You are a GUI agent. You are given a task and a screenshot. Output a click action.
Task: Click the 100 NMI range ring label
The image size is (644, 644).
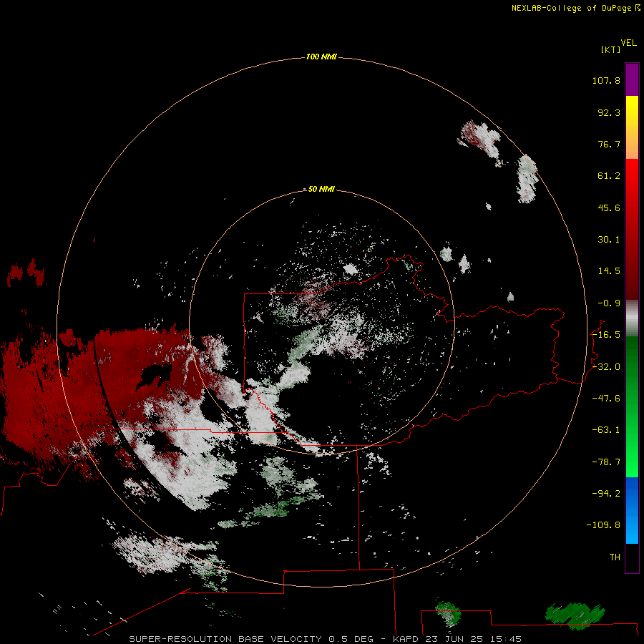click(x=321, y=57)
